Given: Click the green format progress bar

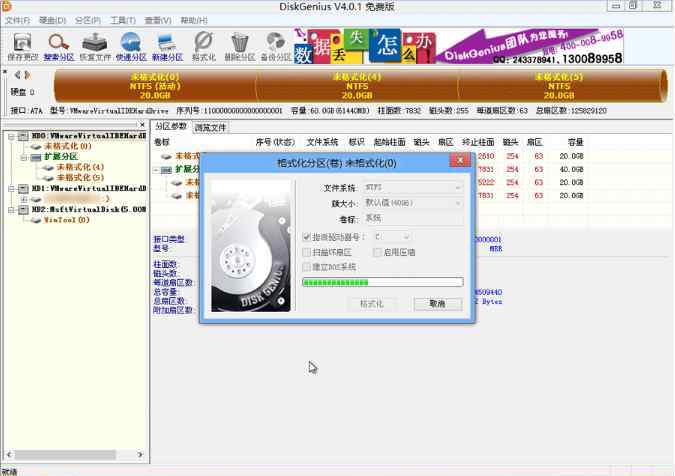Looking at the screenshot, I should [383, 282].
